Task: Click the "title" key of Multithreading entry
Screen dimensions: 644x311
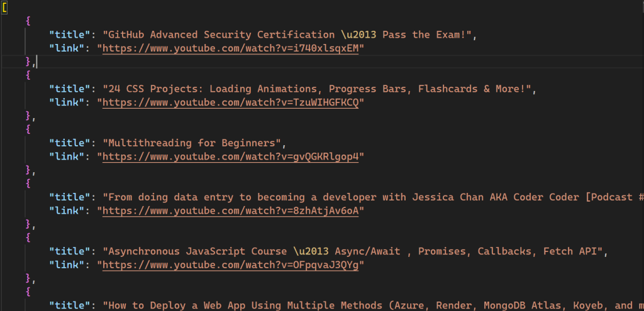Action: 70,143
